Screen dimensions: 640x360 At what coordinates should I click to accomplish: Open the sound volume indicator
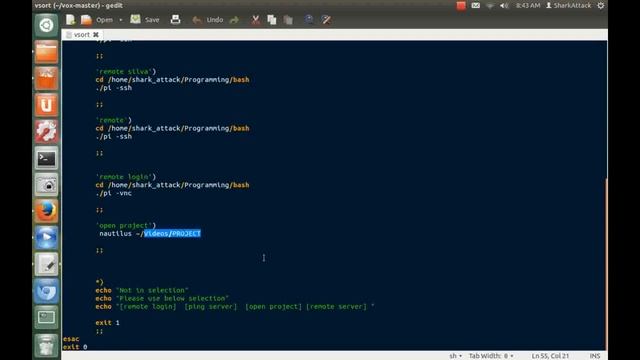(x=504, y=6)
